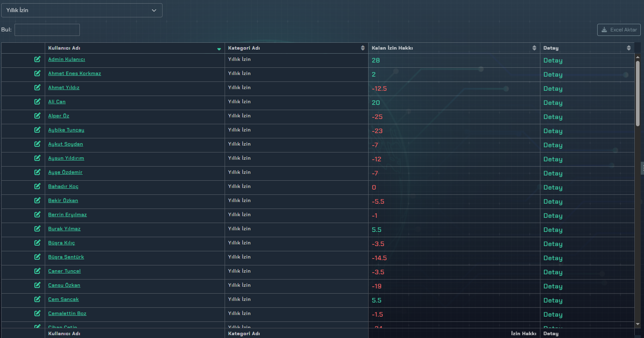Screen dimensions: 644x338
Task: Click the edit icon for Ahmet Yıldız row
Action: tap(37, 88)
